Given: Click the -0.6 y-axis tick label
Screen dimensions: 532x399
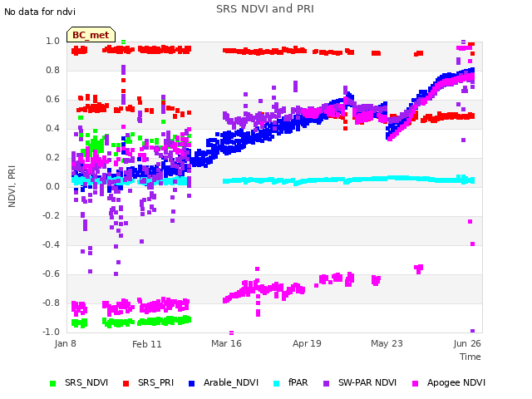Looking at the screenshot, I should (x=51, y=273).
